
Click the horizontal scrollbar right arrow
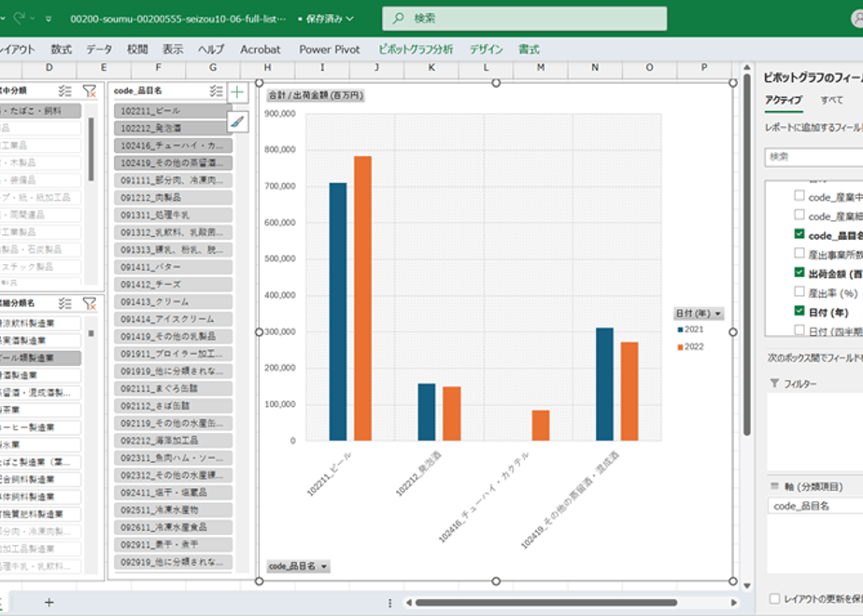point(733,603)
